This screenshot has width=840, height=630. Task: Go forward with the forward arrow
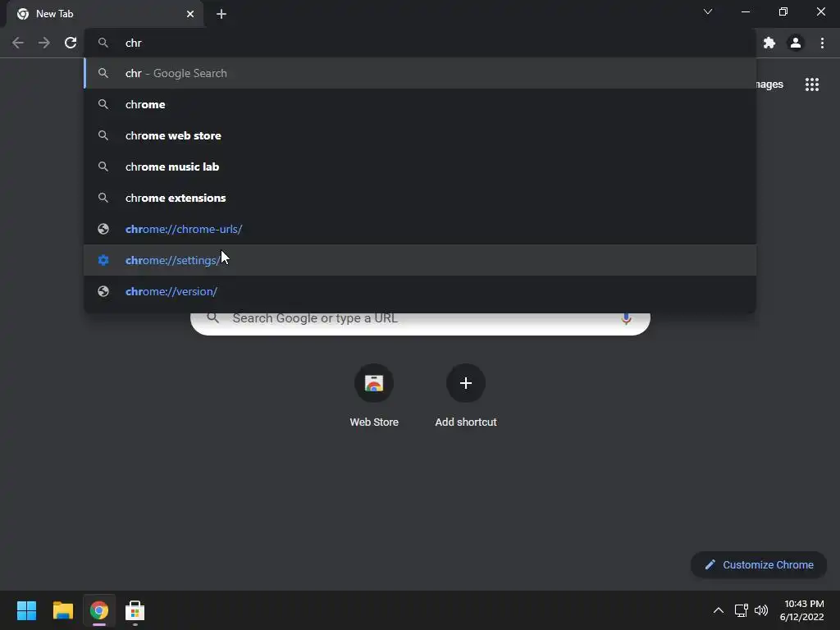(x=44, y=43)
